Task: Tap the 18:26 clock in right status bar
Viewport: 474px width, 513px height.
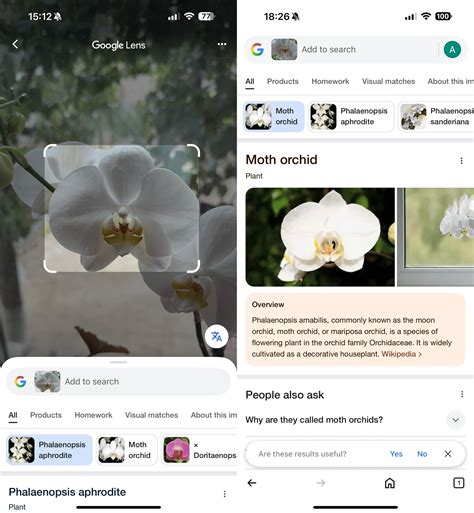Action: [277, 16]
